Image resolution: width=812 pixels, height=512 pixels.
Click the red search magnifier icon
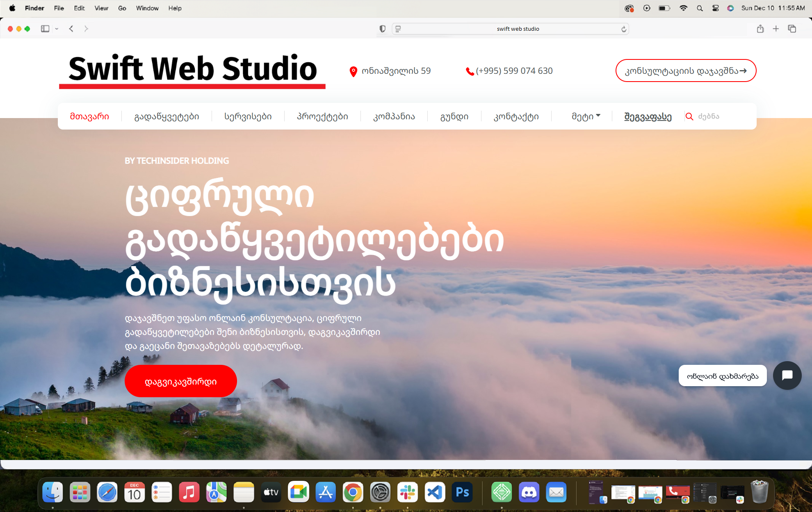tap(689, 116)
